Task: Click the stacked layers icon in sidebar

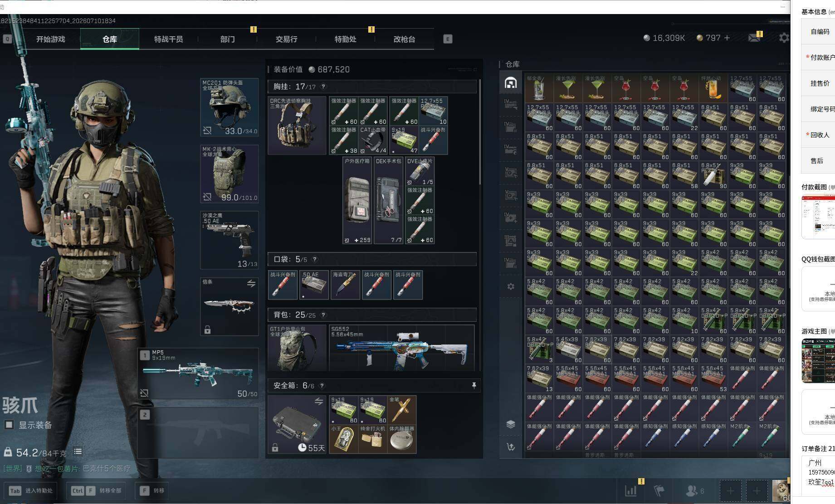Action: 511,424
